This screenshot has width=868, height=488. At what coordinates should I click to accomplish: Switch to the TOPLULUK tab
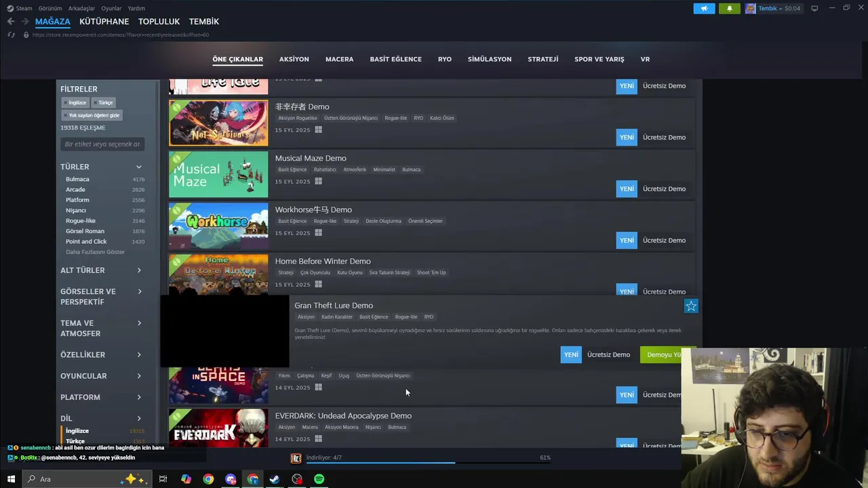pyautogui.click(x=159, y=22)
